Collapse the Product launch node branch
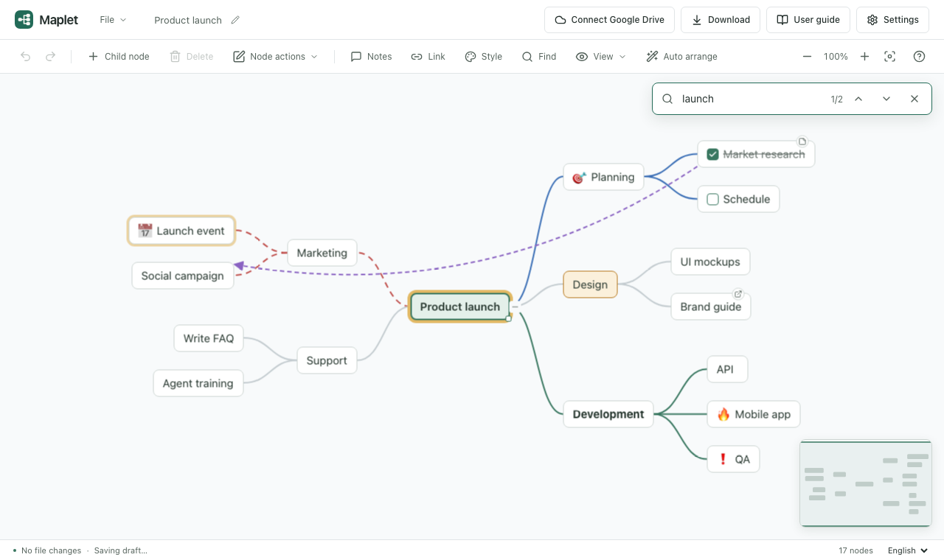Screen dimensions: 944x560 pyautogui.click(x=516, y=307)
